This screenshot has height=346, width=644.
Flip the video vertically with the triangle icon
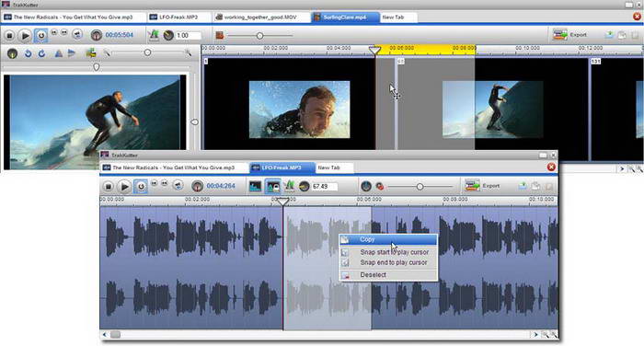point(59,53)
